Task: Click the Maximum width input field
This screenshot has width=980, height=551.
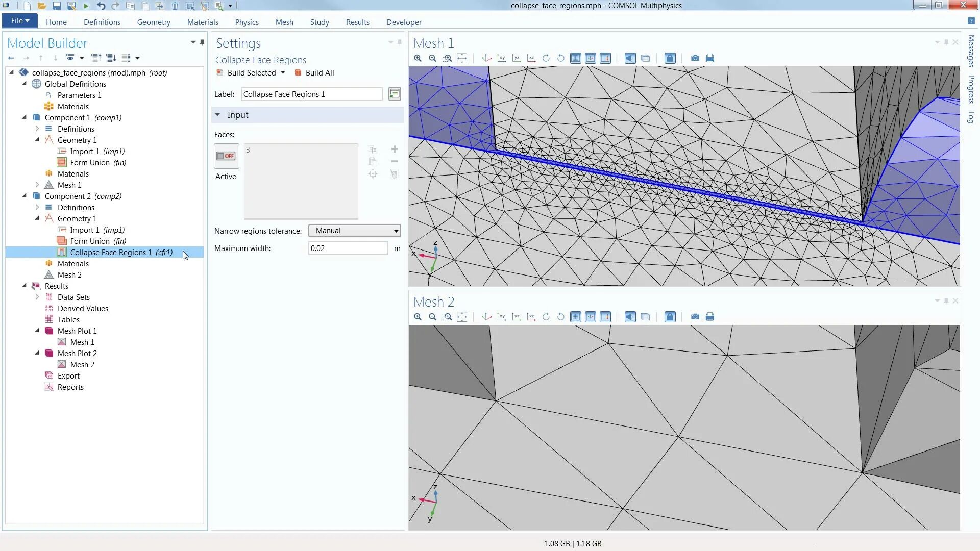Action: [348, 248]
